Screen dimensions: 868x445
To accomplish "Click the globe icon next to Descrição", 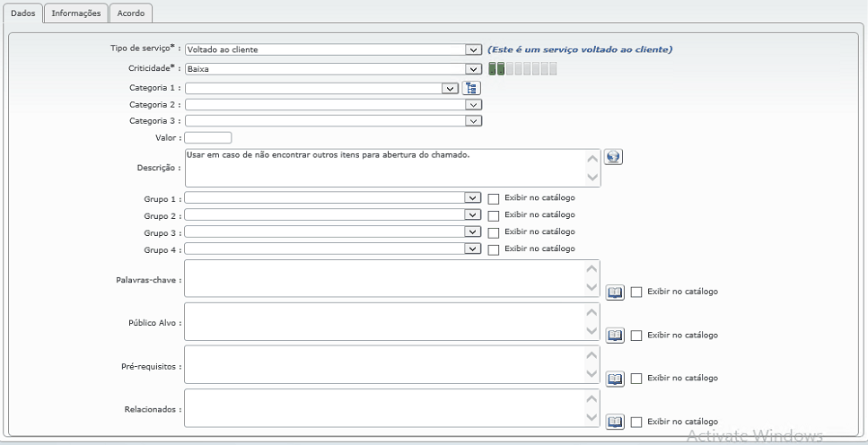I will (x=614, y=156).
